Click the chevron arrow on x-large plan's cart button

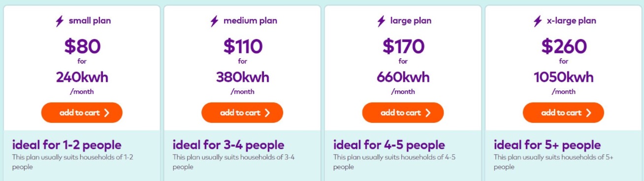point(588,113)
